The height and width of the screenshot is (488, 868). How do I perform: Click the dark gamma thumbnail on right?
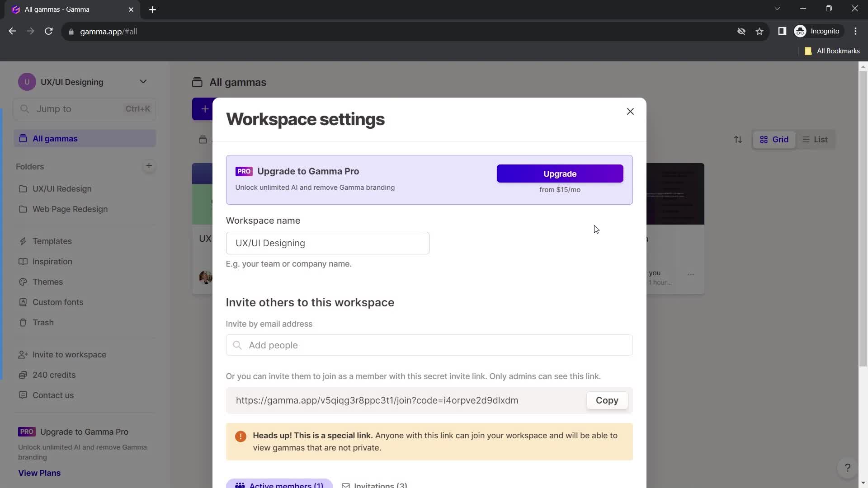[x=675, y=194]
